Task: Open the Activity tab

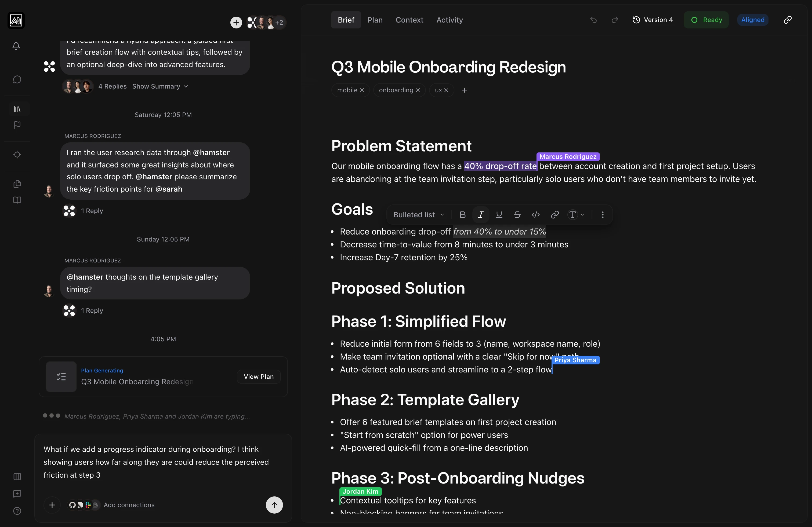Action: coord(449,20)
